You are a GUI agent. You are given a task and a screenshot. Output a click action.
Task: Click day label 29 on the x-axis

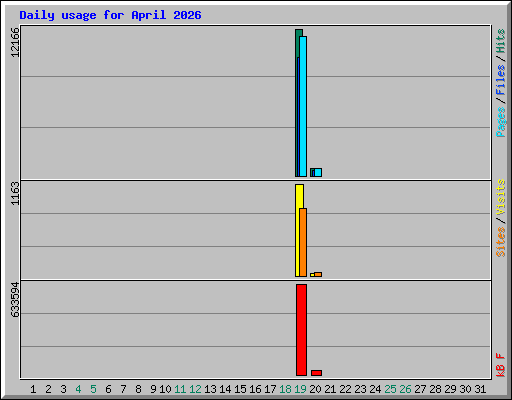[450, 389]
